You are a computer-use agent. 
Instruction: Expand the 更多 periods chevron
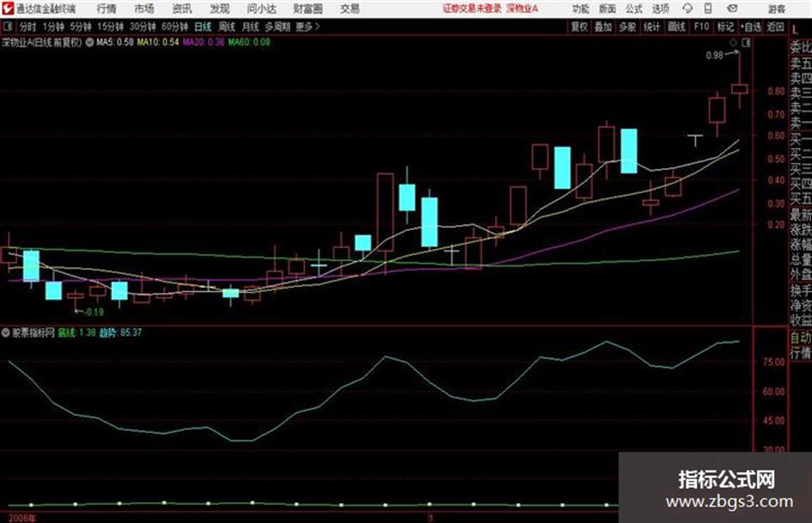[308, 27]
